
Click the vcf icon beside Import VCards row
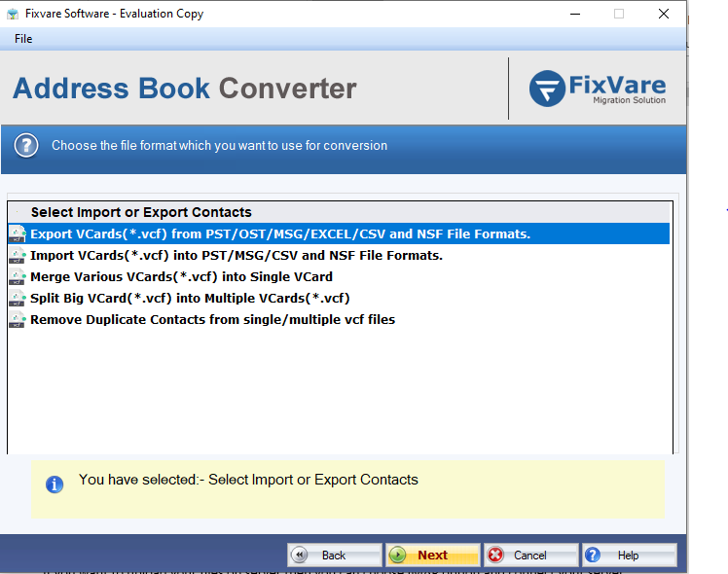(18, 256)
